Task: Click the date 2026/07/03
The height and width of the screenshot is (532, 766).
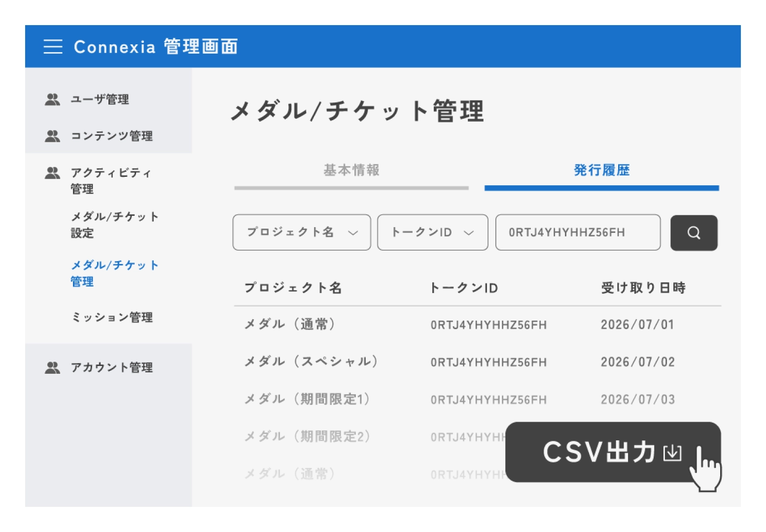Action: [637, 399]
